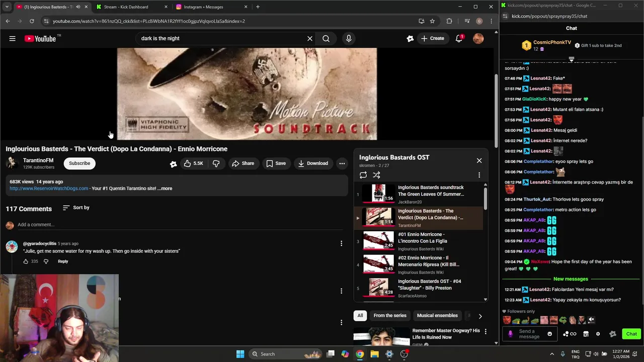
Task: Start voice search with the microphone icon
Action: (x=349, y=38)
